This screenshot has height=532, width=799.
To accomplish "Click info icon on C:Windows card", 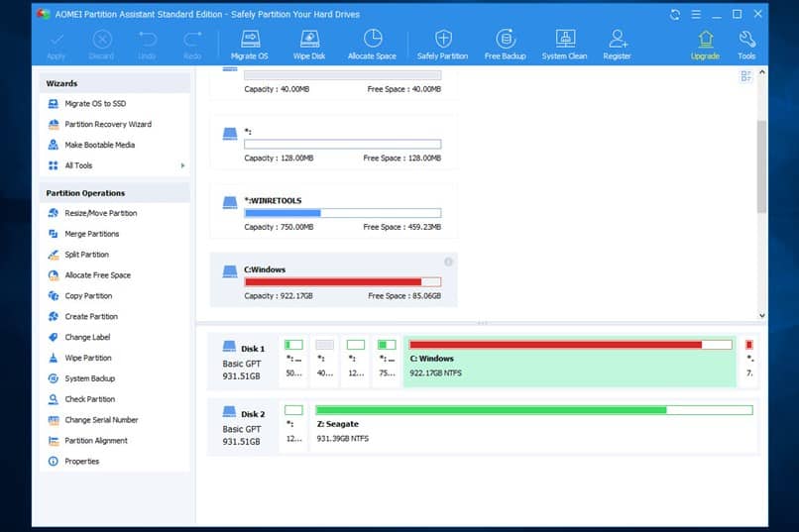I will tap(448, 262).
